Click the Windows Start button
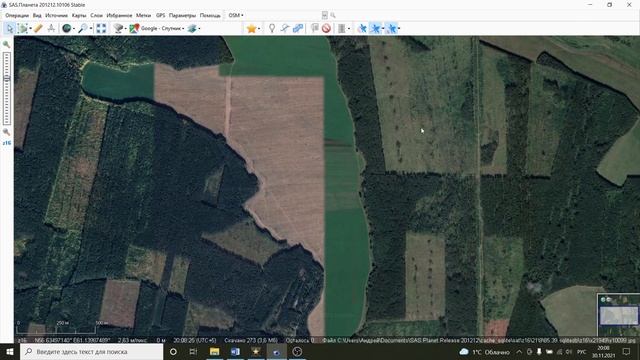Viewport: 640px width, 360px height. 9,351
